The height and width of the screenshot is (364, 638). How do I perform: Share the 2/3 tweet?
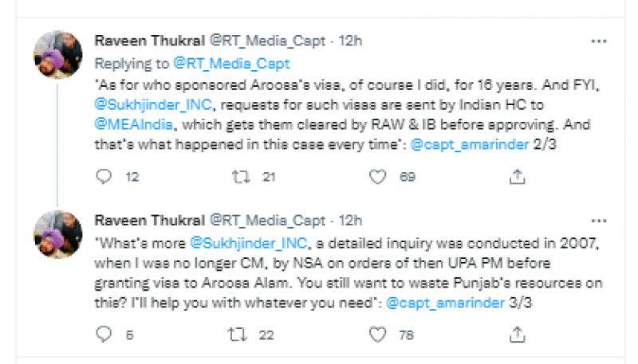516,177
